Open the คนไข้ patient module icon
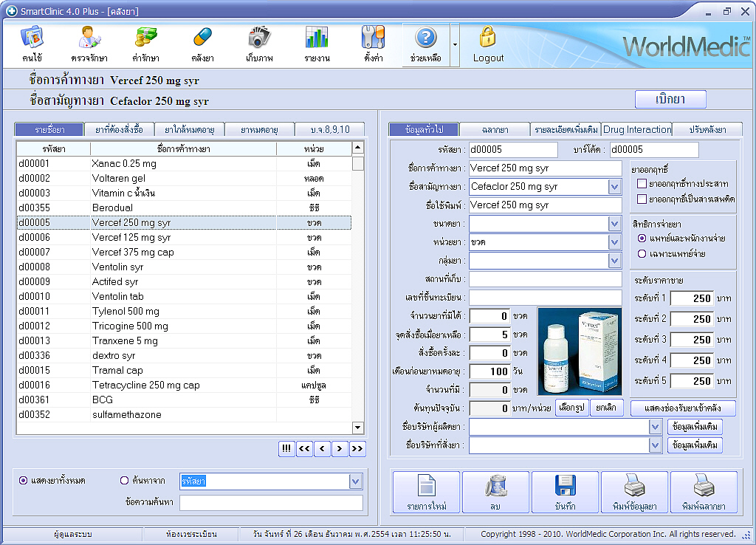756x545 pixels. pos(32,44)
